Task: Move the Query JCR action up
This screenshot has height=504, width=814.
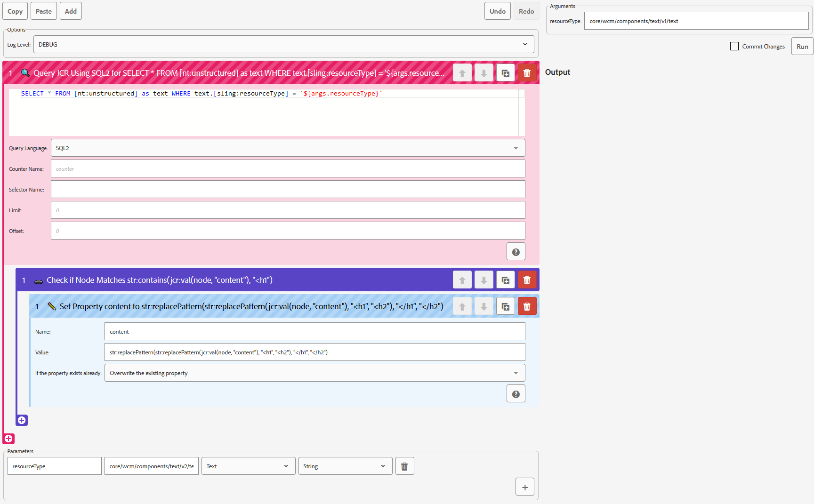Action: point(462,73)
